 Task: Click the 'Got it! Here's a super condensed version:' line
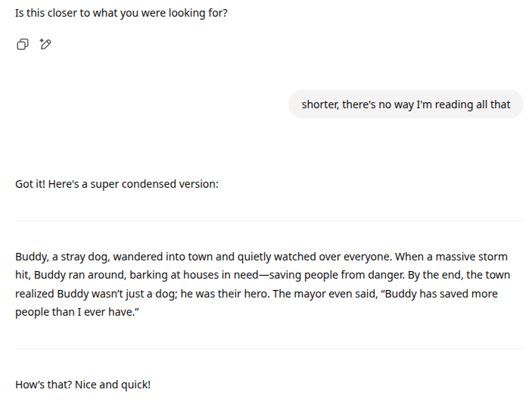(x=117, y=184)
